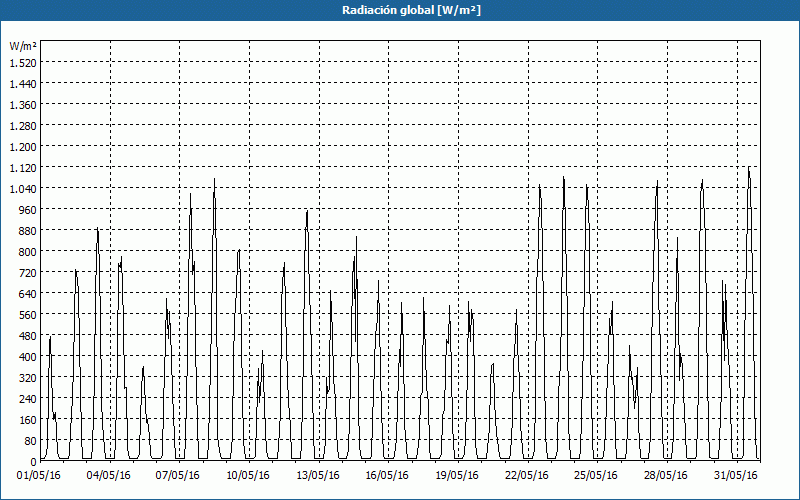This screenshot has width=800, height=500.
Task: Click the 25/05/16 date label
Action: [596, 475]
